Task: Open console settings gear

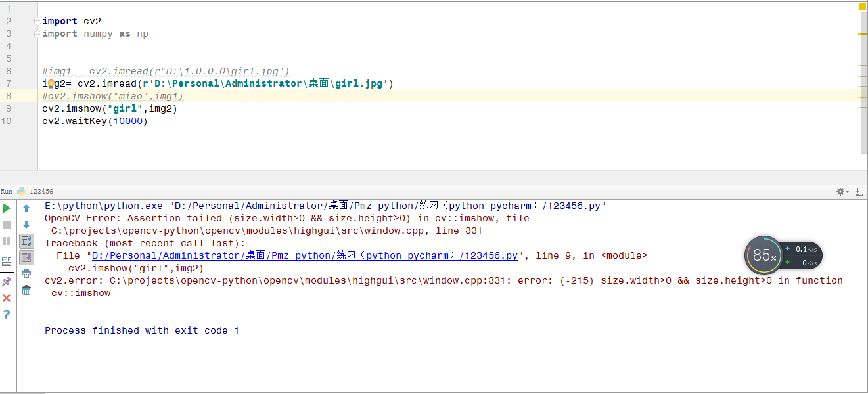Action: point(840,190)
